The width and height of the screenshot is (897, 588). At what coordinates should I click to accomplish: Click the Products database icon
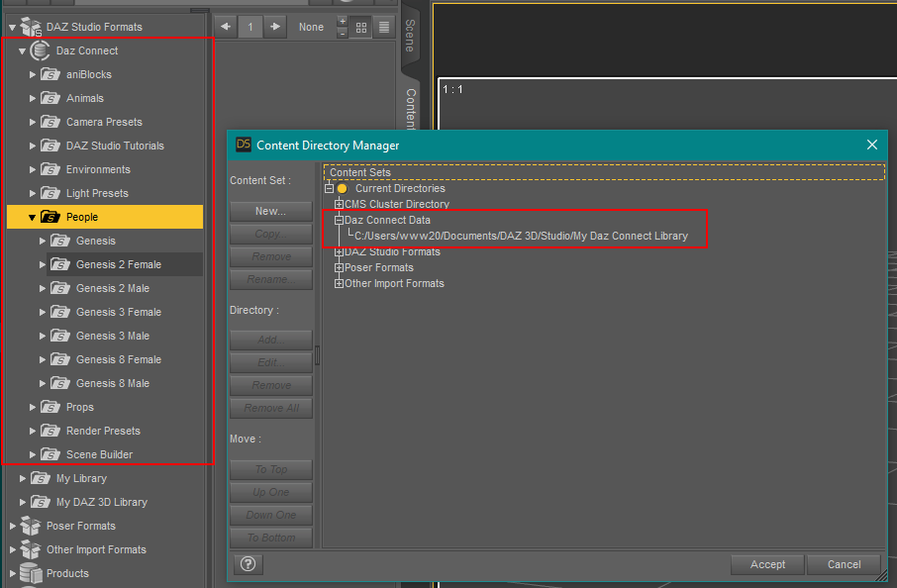point(31,573)
